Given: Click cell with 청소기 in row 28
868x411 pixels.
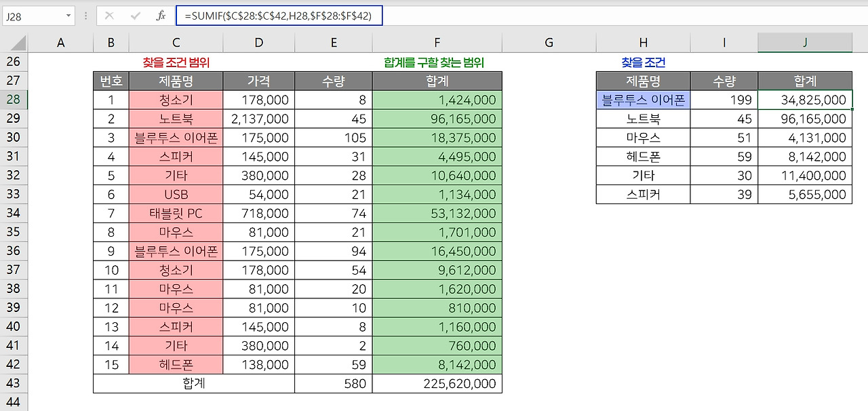Looking at the screenshot, I should 176,100.
